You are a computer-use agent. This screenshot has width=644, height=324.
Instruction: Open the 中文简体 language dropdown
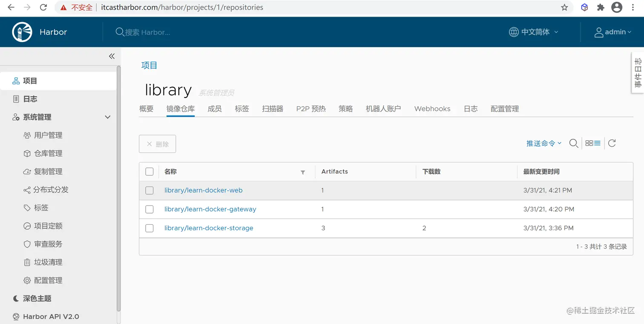[533, 32]
